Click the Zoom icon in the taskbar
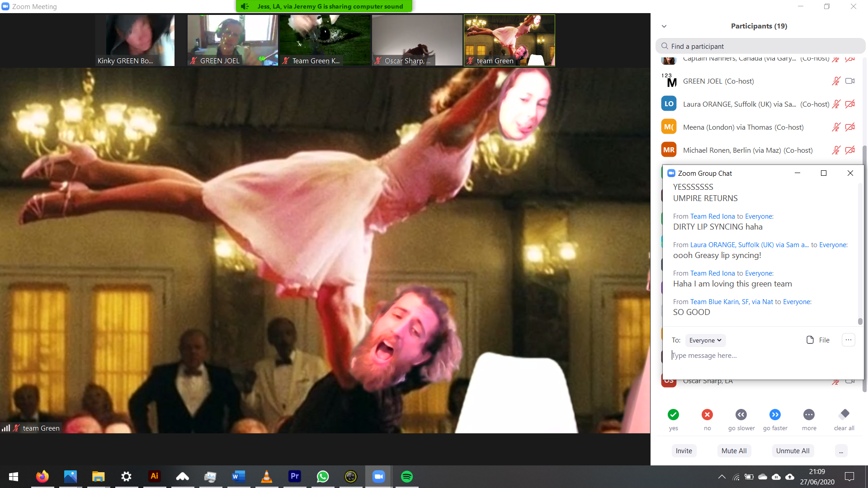Image resolution: width=868 pixels, height=488 pixels. tap(378, 477)
